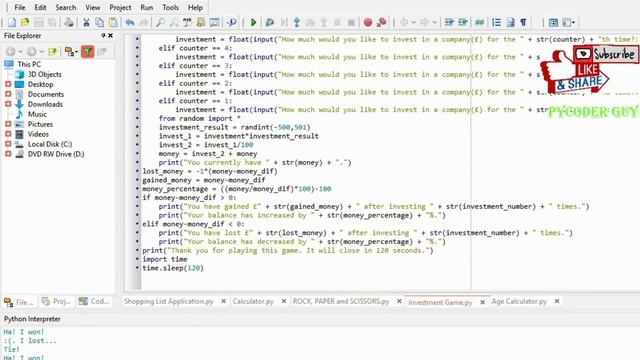Show the Code Explorer panel tab

(94, 301)
